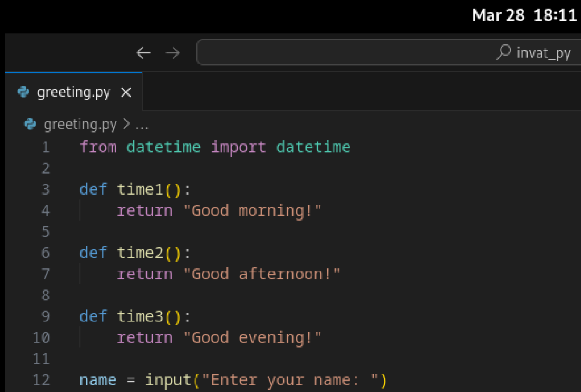Screen dimensions: 581x392
Task: Go back with the left arrow
Action: click(143, 53)
